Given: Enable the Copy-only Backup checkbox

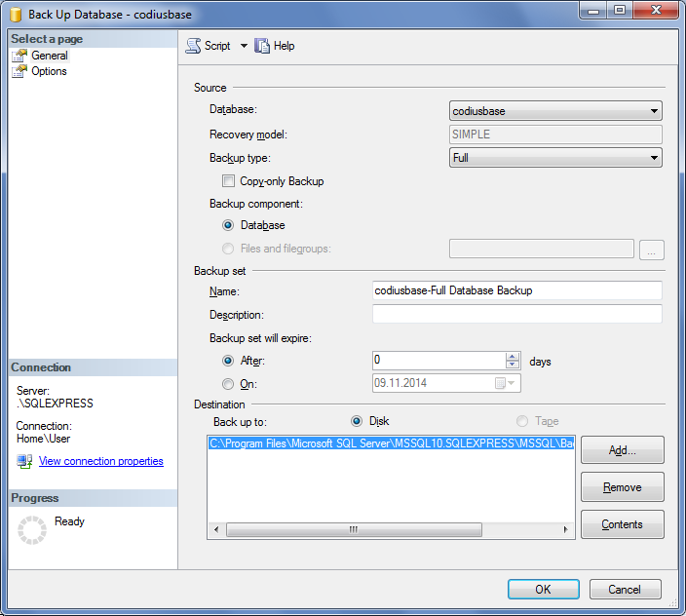Looking at the screenshot, I should coord(229,181).
